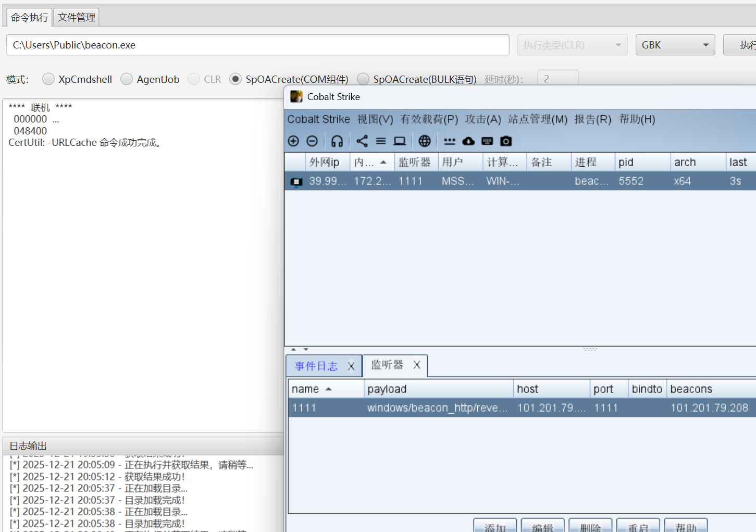Image resolution: width=756 pixels, height=532 pixels.
Task: Open the 报告(R) menu
Action: point(593,119)
